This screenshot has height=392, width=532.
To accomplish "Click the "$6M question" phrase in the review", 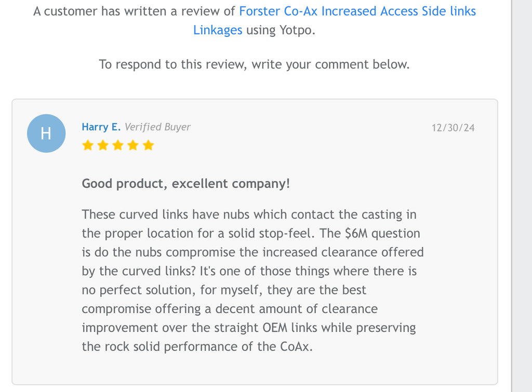I will point(382,233).
